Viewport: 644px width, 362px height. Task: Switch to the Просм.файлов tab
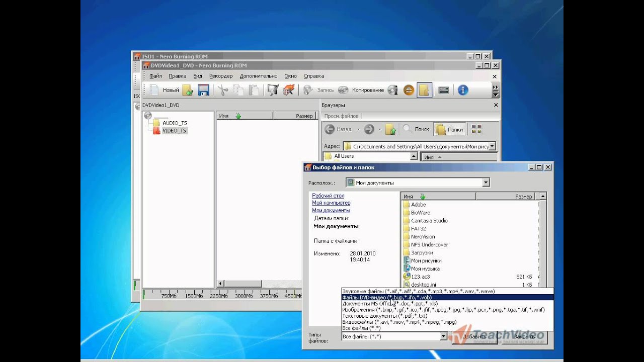[x=341, y=116]
